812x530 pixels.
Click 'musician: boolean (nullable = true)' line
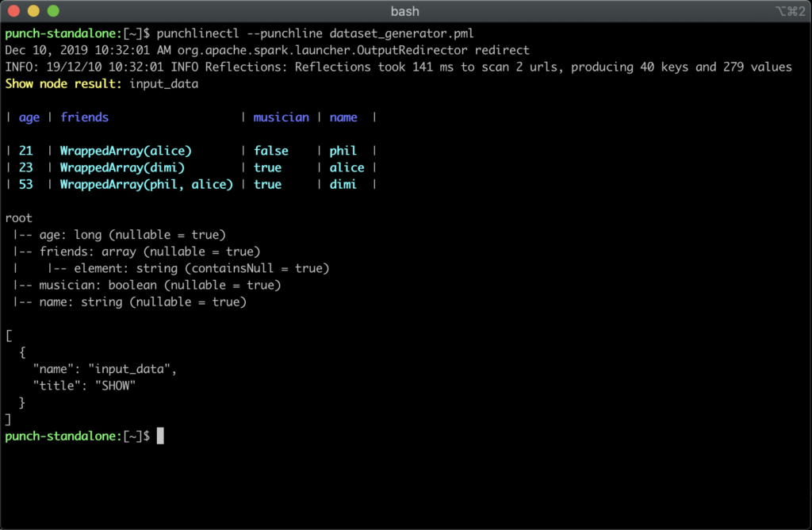(x=160, y=285)
